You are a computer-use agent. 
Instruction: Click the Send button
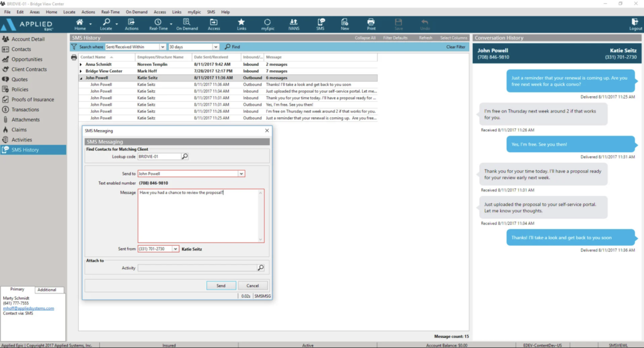pyautogui.click(x=221, y=285)
